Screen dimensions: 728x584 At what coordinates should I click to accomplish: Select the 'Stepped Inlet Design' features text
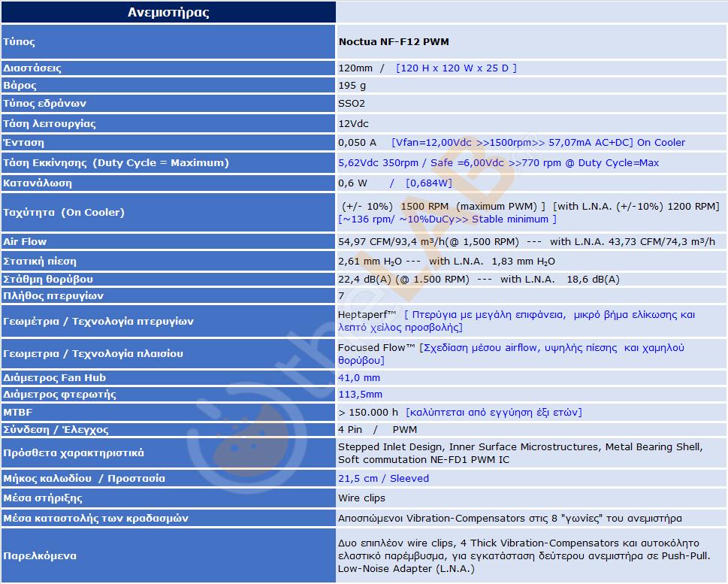[391, 447]
